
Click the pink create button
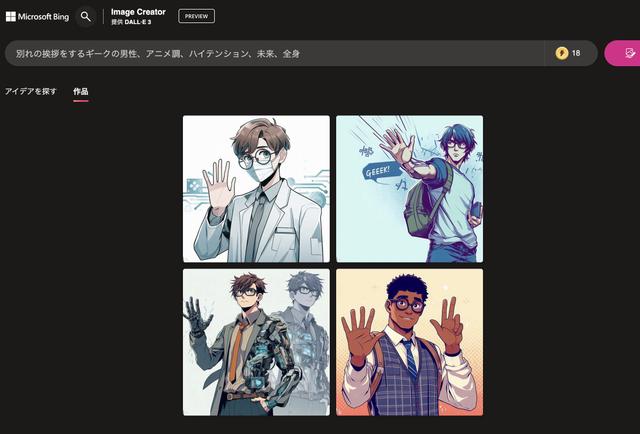coord(622,53)
